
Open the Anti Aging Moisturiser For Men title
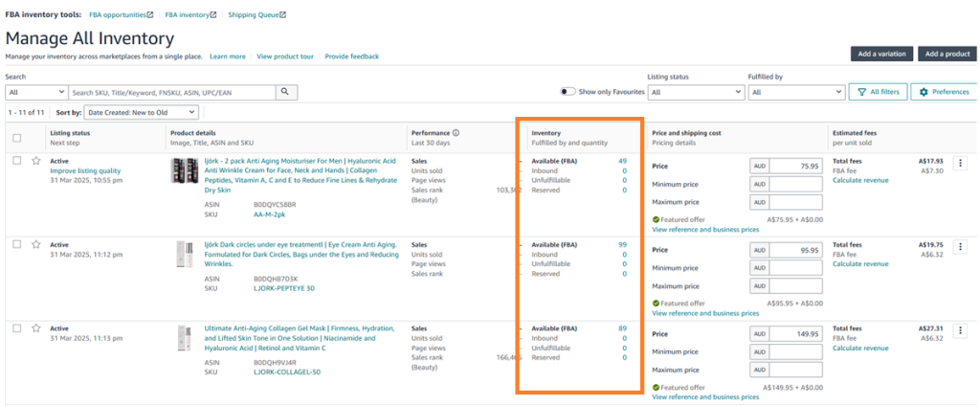coord(301,175)
